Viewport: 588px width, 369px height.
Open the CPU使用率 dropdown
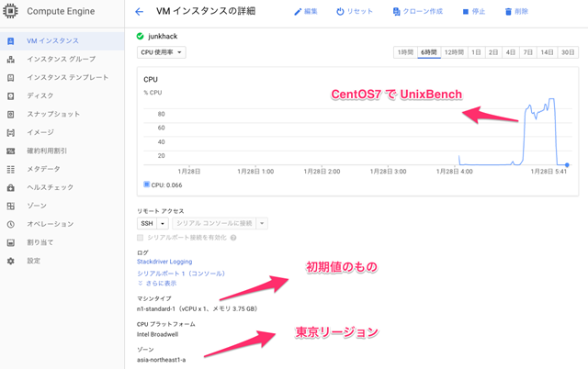coord(162,52)
